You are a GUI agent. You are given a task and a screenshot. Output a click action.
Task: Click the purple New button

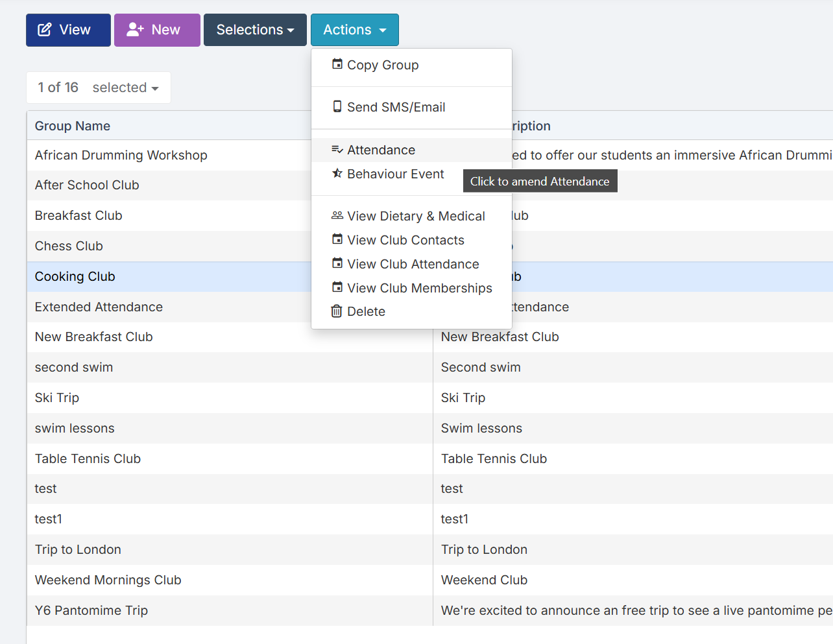point(157,30)
